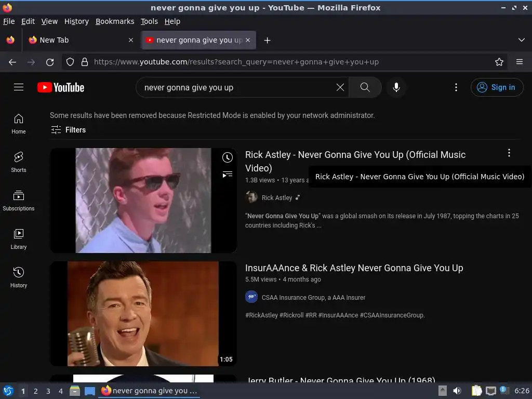Open Firefox View pinned icon
Screen dimensions: 532x399
pos(10,40)
